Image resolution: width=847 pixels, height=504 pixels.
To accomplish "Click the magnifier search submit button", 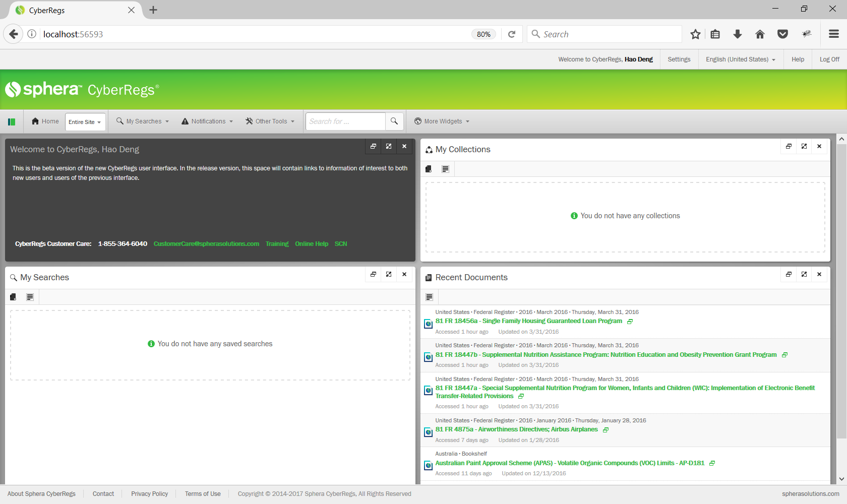I will [x=394, y=121].
